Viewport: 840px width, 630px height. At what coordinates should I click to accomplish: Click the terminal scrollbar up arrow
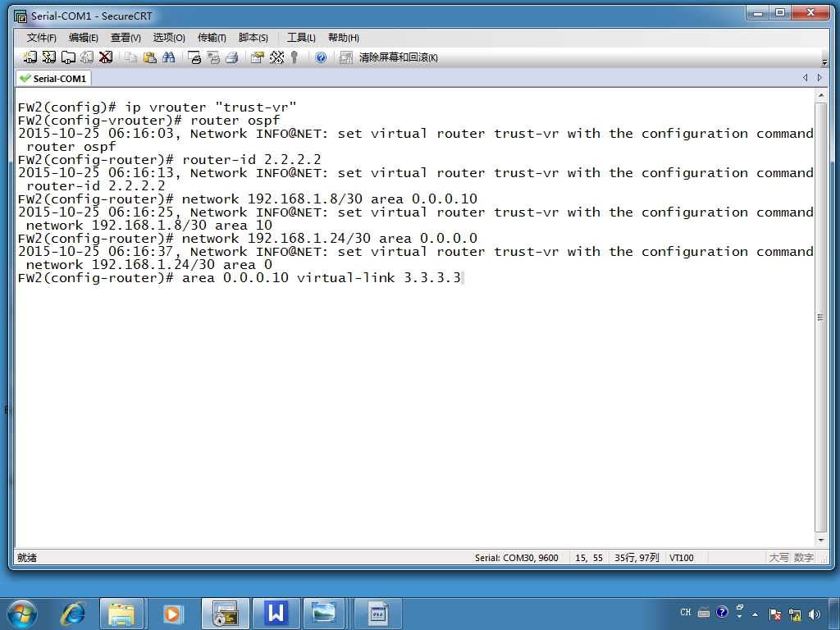(x=820, y=95)
